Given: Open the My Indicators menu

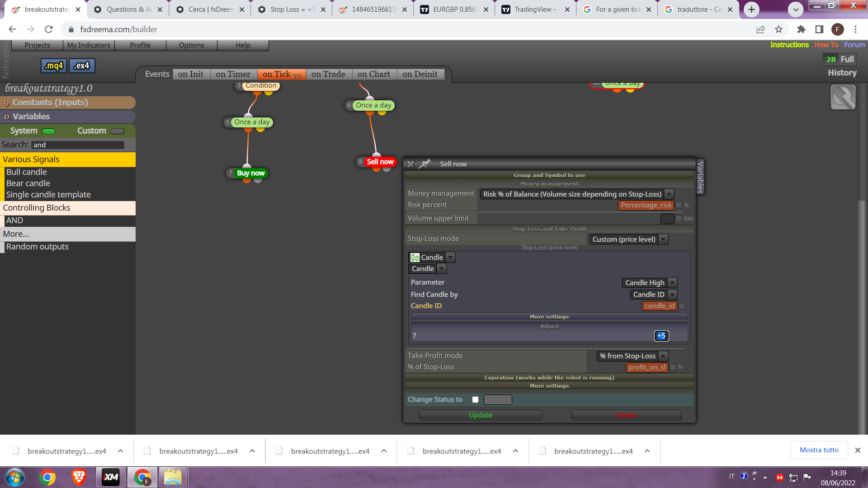Looking at the screenshot, I should [89, 45].
